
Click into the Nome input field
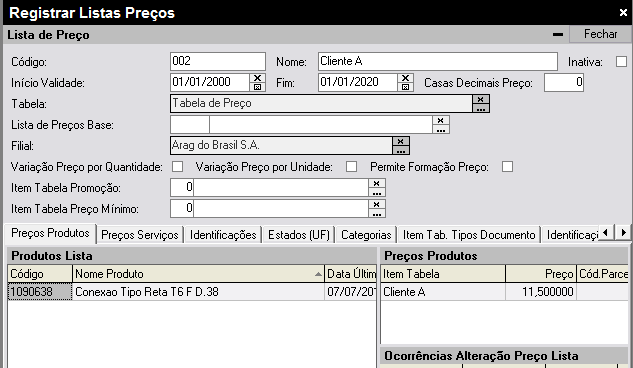click(x=438, y=61)
